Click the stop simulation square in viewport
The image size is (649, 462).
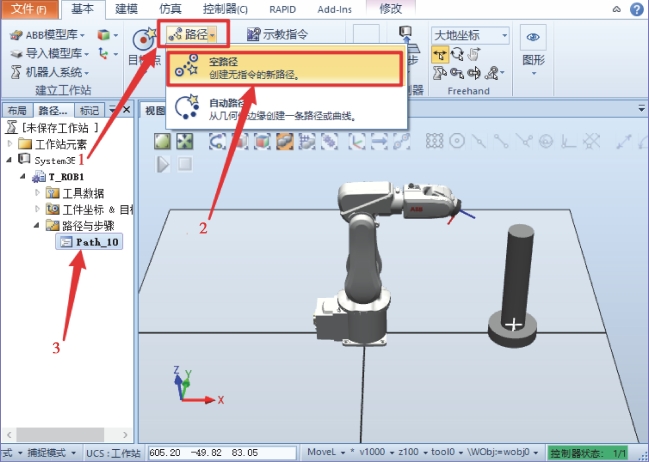click(x=185, y=164)
